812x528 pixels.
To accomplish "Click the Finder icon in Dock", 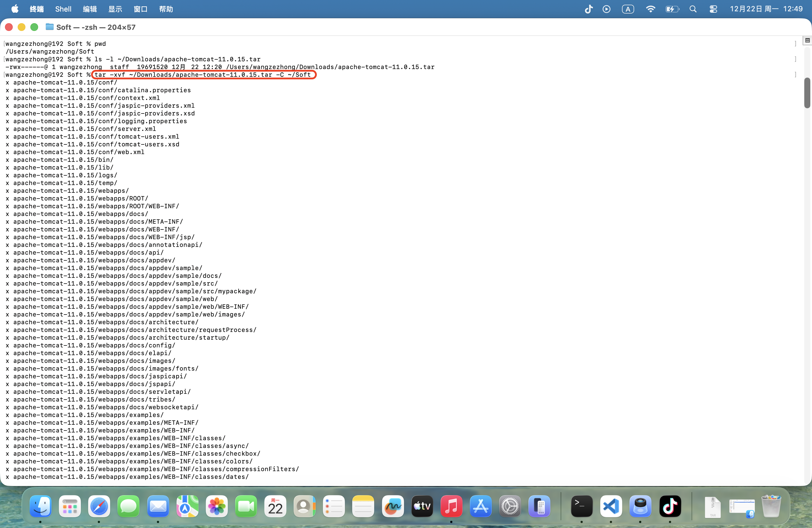I will tap(41, 506).
